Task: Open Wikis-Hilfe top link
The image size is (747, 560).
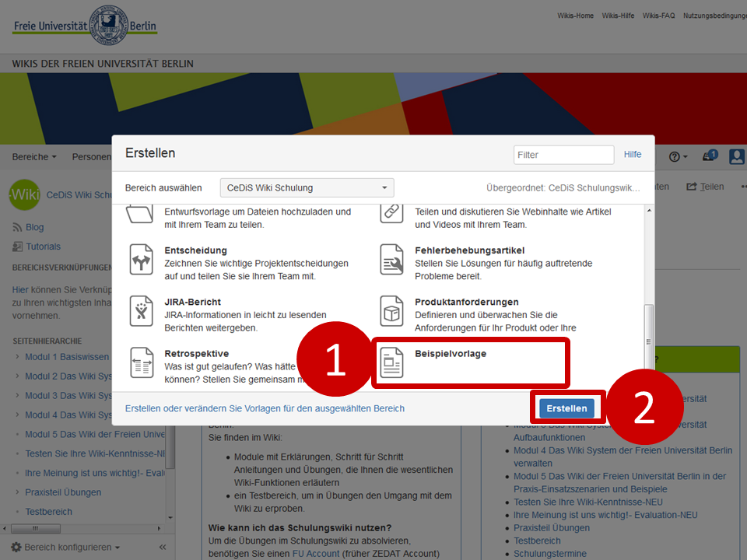Action: 618,16
